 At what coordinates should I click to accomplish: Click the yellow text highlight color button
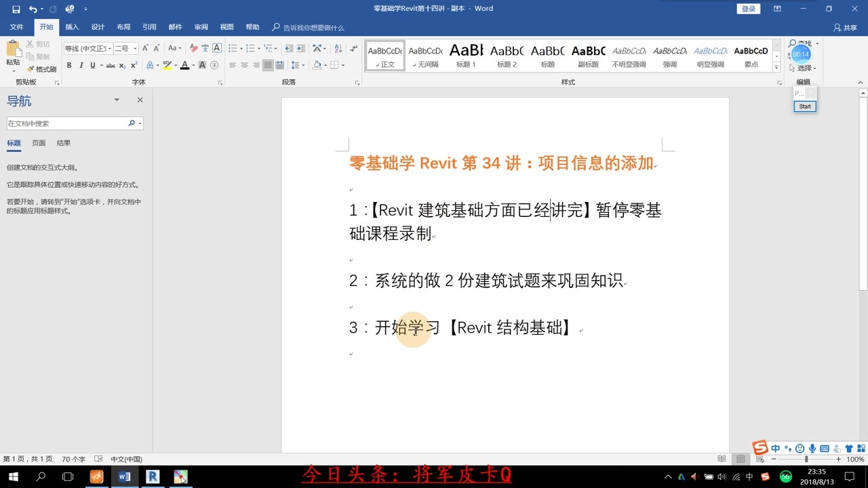click(x=166, y=66)
